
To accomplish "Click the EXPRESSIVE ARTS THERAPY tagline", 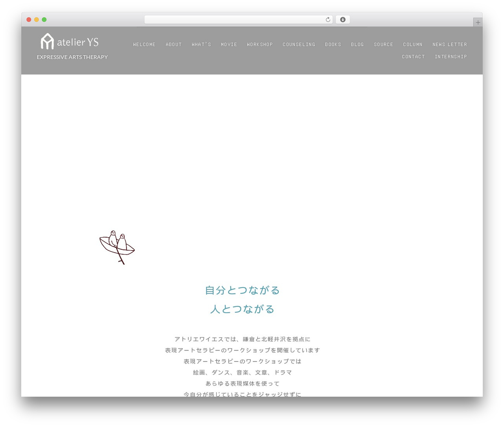I will coord(72,57).
